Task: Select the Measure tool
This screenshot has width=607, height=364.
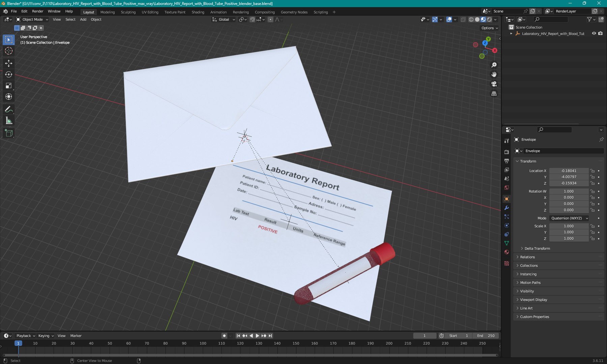Action: point(9,121)
